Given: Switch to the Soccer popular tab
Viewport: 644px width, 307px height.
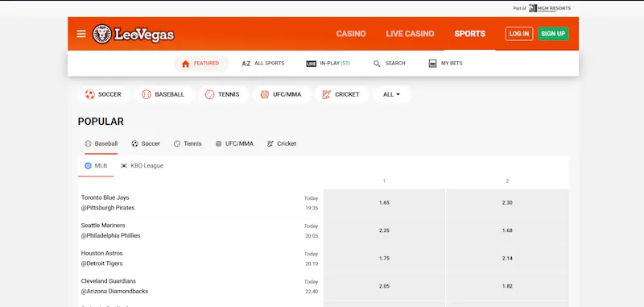Looking at the screenshot, I should coord(146,144).
